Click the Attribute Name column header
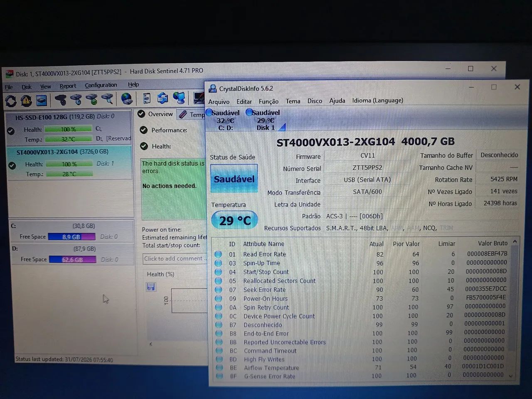Screen dimensions: 532x399 pos(264,244)
